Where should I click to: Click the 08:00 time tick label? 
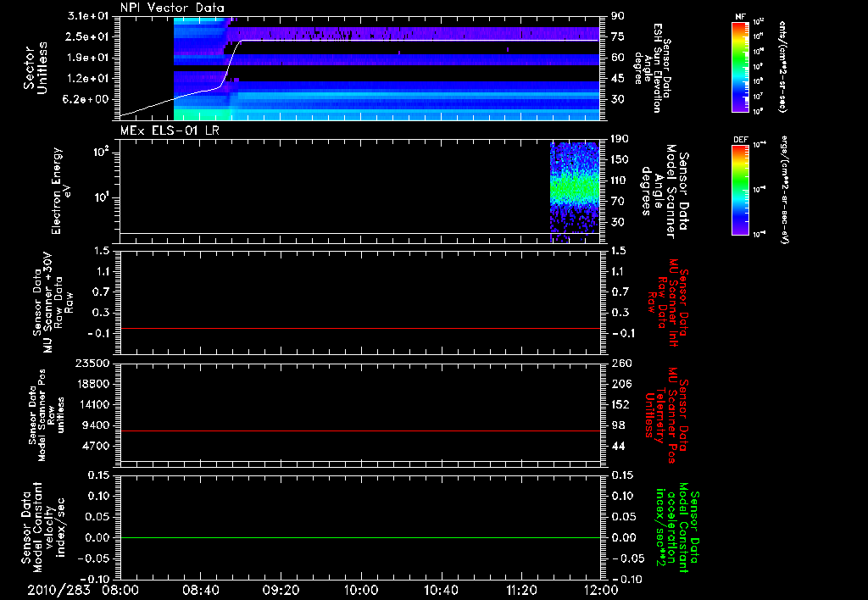(122, 590)
